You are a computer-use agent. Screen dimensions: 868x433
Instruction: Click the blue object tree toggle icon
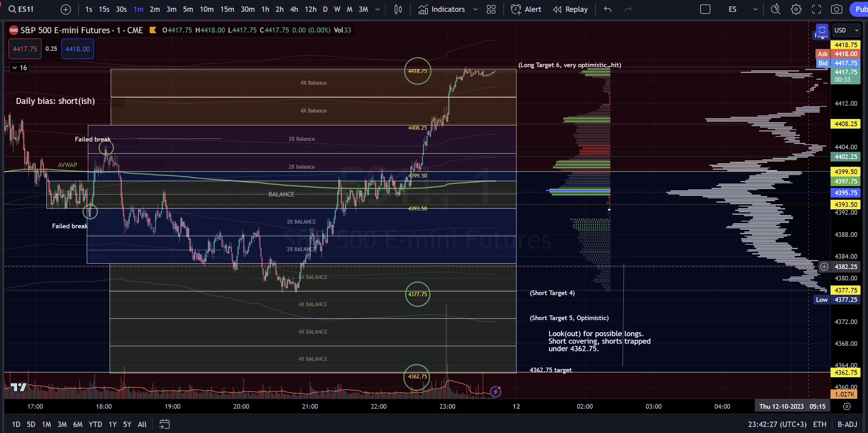pos(822,30)
